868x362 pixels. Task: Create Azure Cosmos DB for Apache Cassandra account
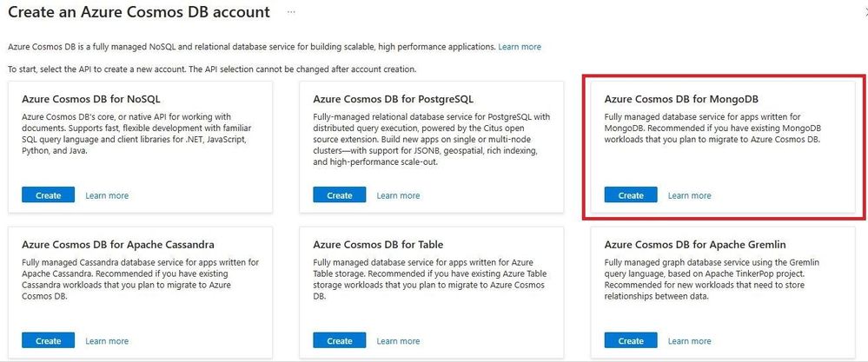click(48, 340)
